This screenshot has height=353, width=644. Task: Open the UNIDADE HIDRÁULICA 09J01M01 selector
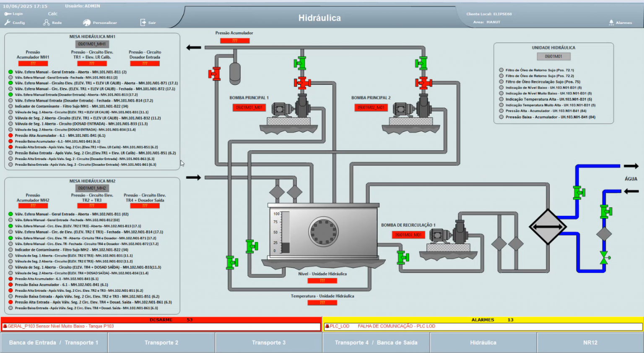coord(553,56)
